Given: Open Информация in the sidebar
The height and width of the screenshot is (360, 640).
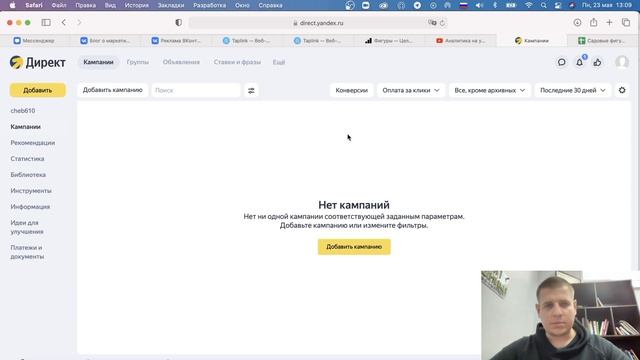Looking at the screenshot, I should [30, 207].
